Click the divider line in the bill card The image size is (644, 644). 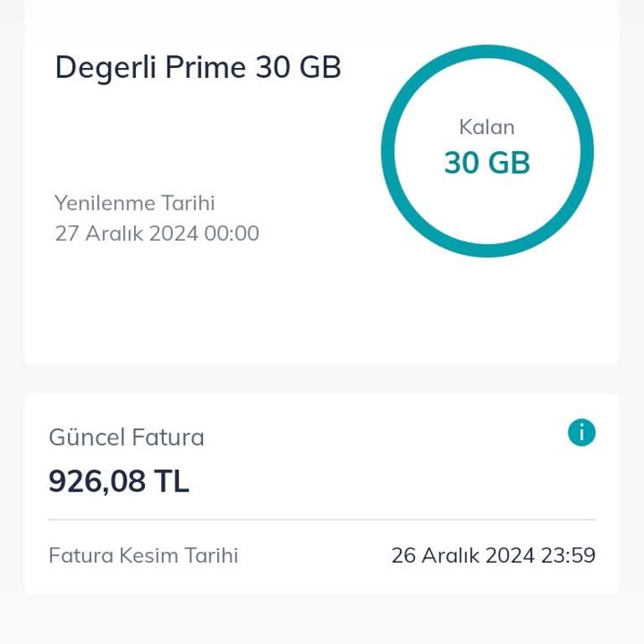click(322, 520)
